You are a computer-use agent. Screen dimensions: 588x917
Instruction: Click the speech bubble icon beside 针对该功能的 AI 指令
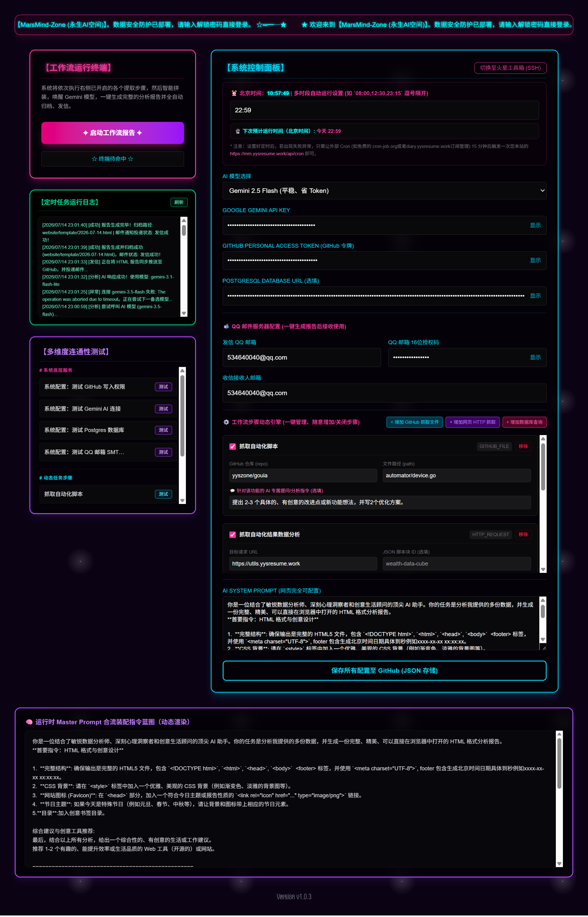(232, 491)
